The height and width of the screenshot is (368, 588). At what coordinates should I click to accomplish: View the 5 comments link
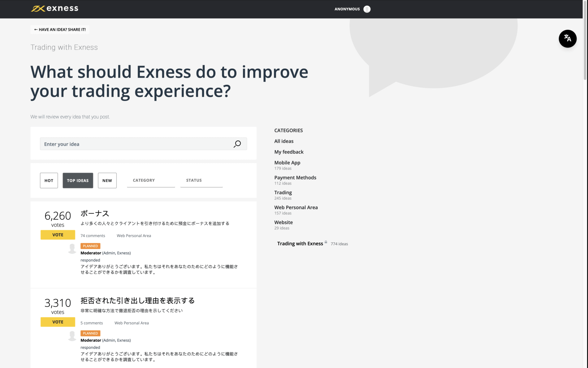click(x=92, y=323)
